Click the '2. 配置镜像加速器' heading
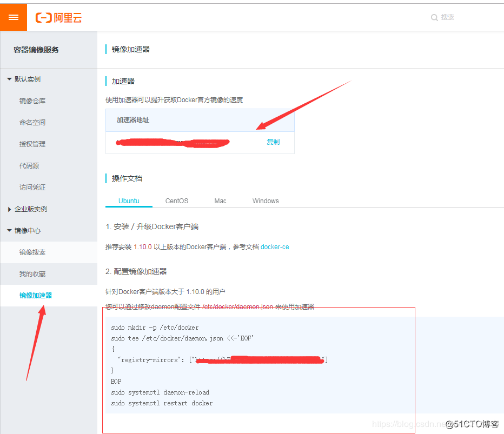Viewport: 504px width, 434px height. (x=136, y=271)
